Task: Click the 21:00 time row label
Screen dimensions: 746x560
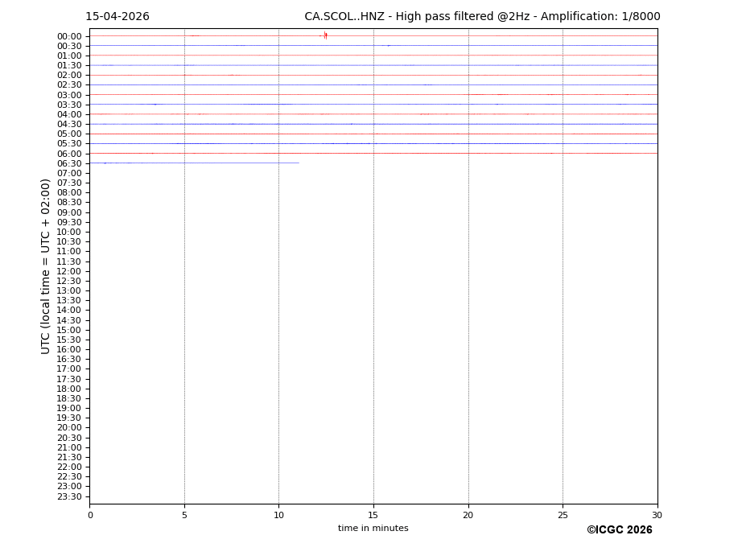Action: click(x=69, y=447)
